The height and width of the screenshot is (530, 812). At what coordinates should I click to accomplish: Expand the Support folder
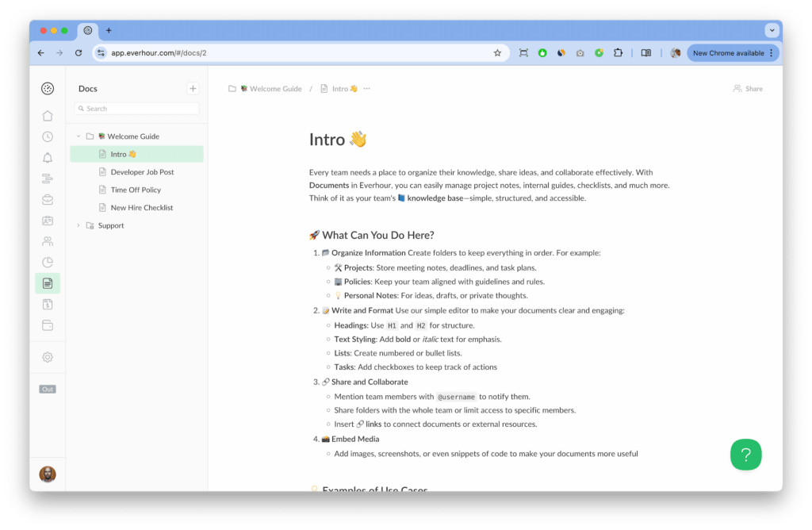[x=78, y=225]
